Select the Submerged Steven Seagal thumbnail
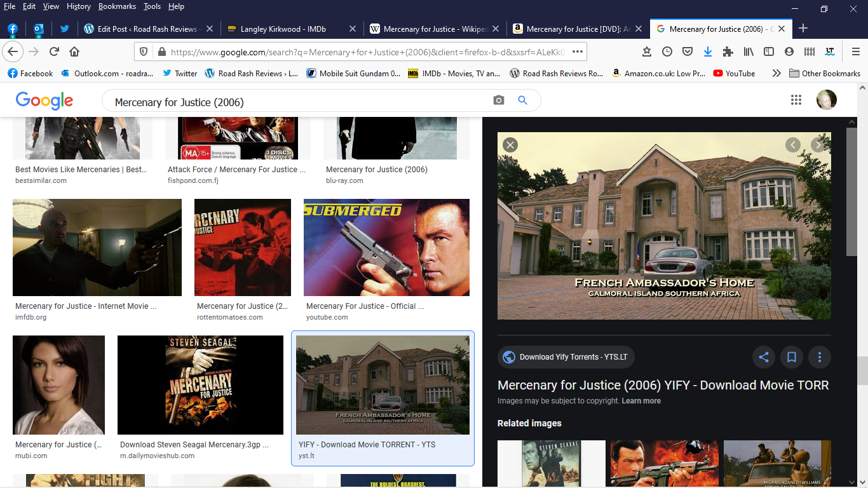868x488 pixels. 386,247
